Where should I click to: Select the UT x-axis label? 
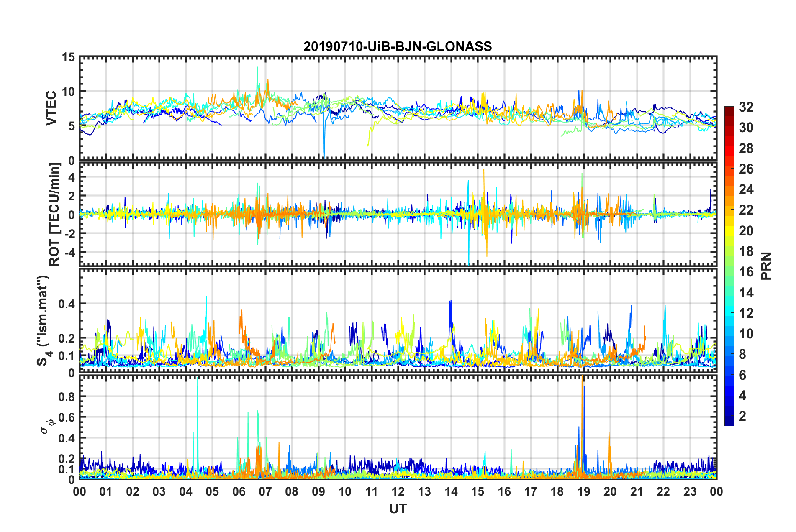(398, 509)
